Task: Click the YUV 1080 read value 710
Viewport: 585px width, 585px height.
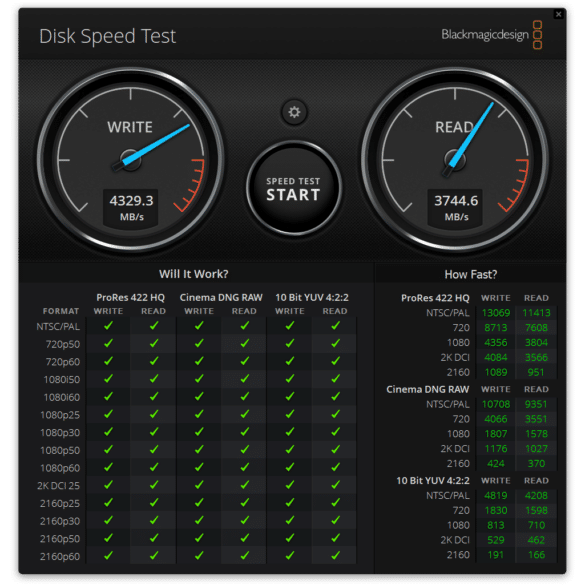Action: click(536, 525)
